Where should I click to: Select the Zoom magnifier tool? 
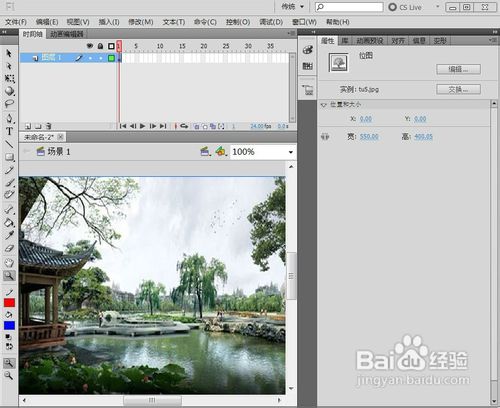click(x=9, y=275)
